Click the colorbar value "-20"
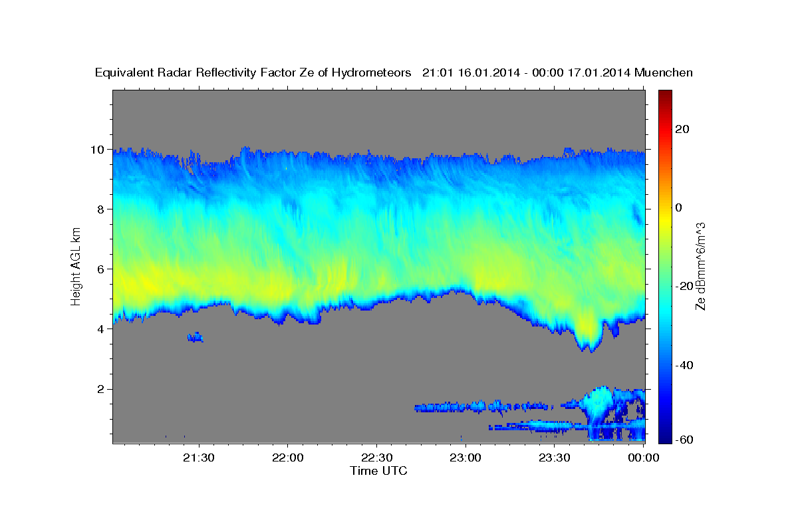 click(686, 286)
